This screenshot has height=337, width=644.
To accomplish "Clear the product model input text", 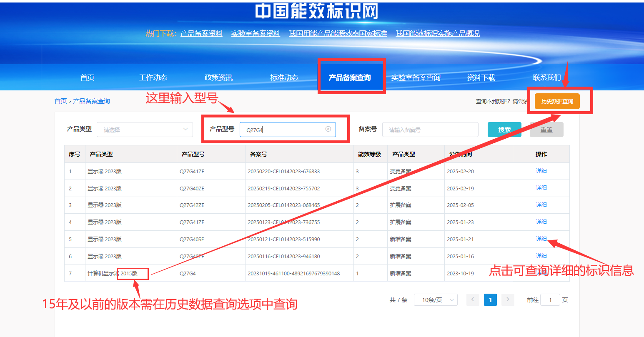I will point(328,129).
